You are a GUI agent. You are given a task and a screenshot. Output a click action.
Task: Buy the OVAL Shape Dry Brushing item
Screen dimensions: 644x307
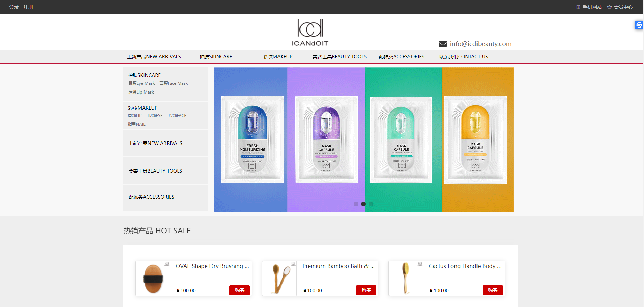click(x=240, y=290)
